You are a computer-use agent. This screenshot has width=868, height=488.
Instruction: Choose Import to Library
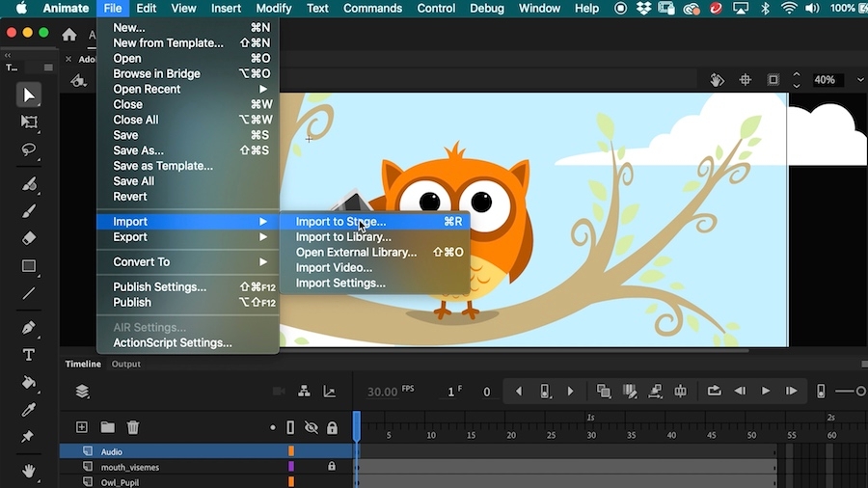tap(375, 237)
